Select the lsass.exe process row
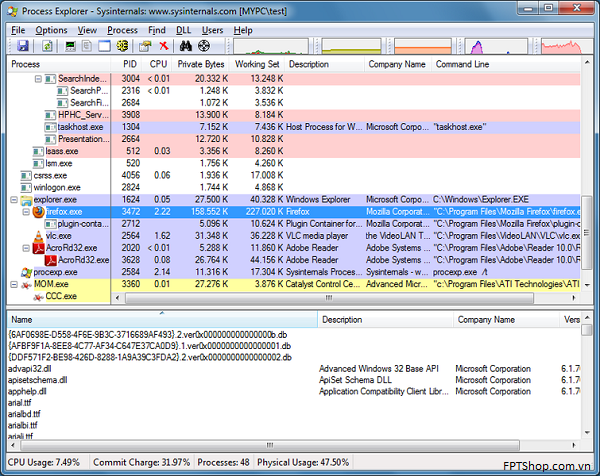600x476 pixels. [294, 151]
